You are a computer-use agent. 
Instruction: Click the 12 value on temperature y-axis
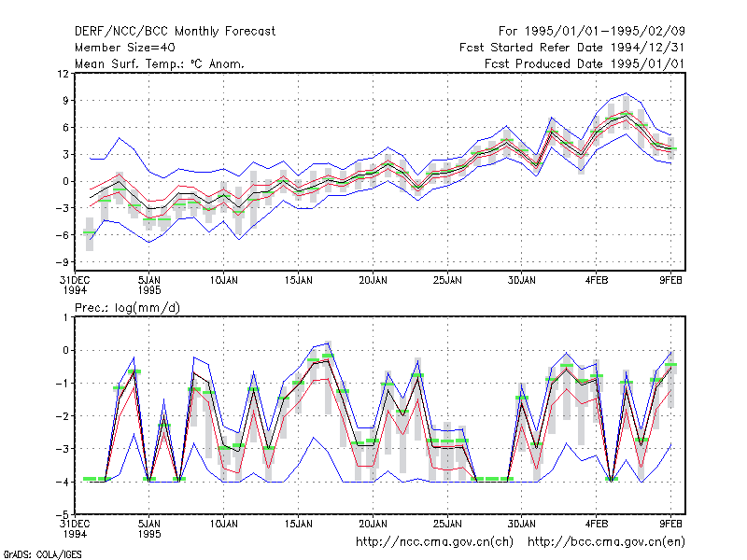click(x=63, y=74)
